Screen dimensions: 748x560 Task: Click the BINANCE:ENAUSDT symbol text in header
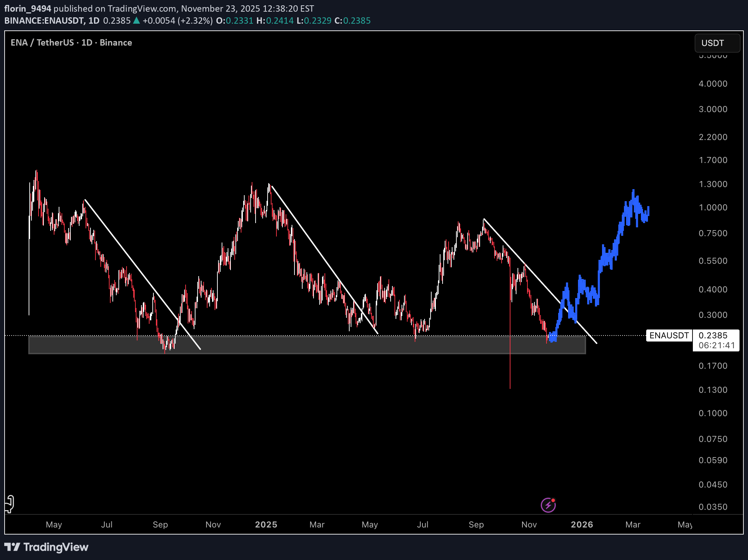(44, 21)
